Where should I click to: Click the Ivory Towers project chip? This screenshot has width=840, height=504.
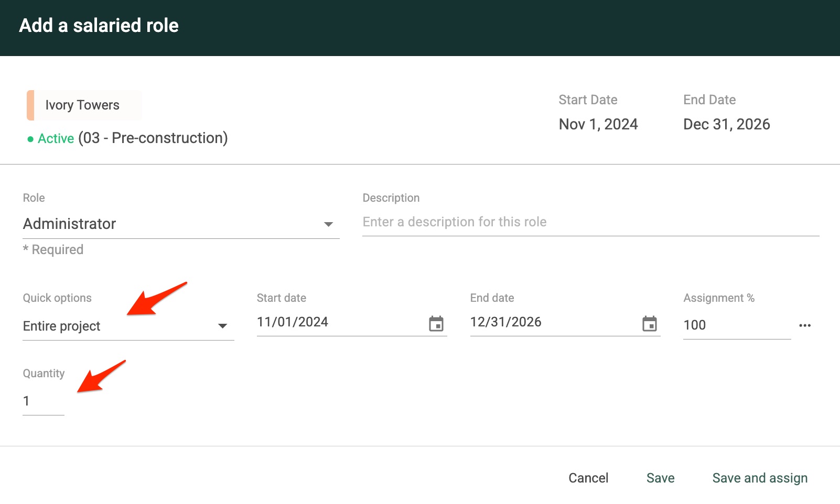point(84,105)
